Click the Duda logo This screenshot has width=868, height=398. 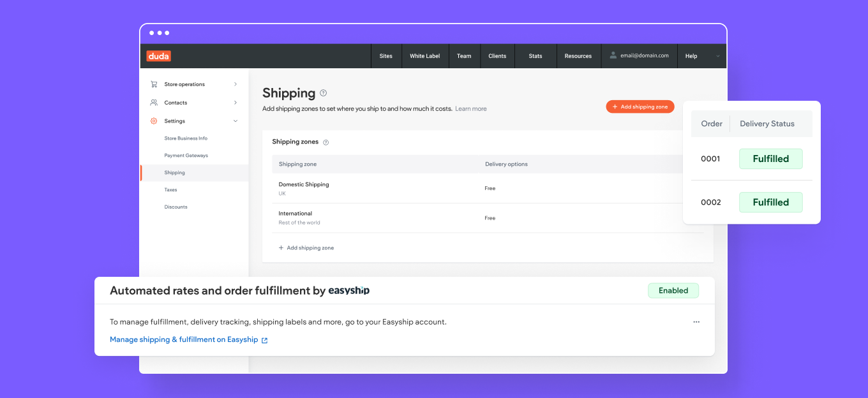point(158,56)
